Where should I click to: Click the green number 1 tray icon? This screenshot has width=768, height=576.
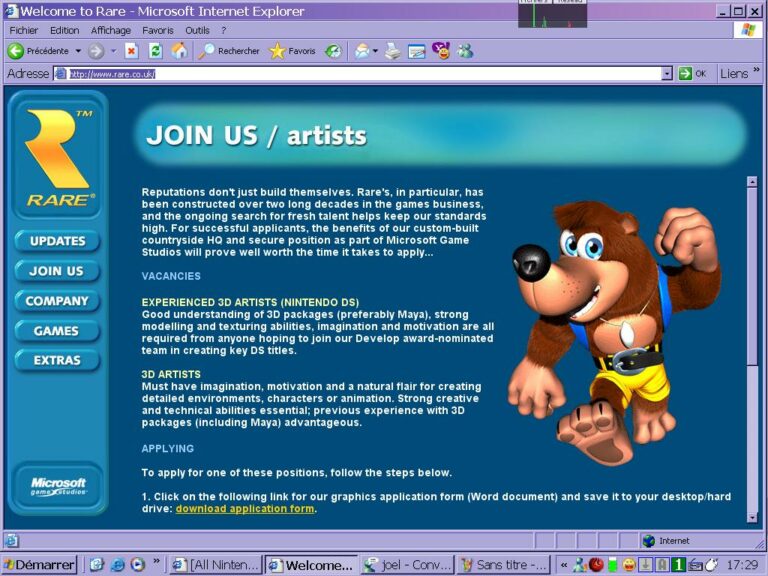pos(678,565)
